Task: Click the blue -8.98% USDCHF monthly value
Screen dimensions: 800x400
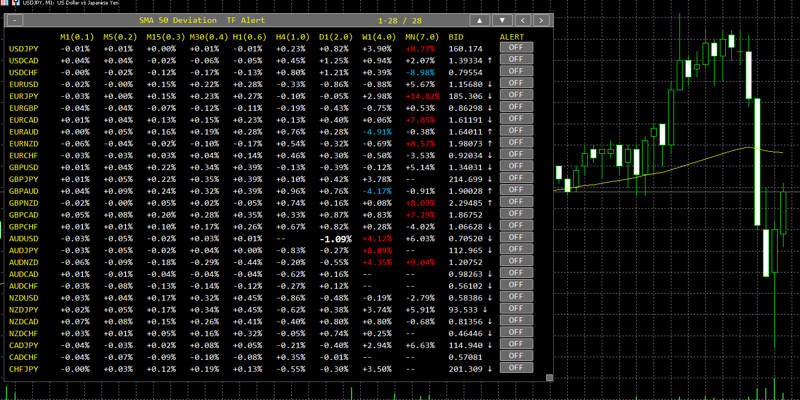Action: click(x=420, y=72)
